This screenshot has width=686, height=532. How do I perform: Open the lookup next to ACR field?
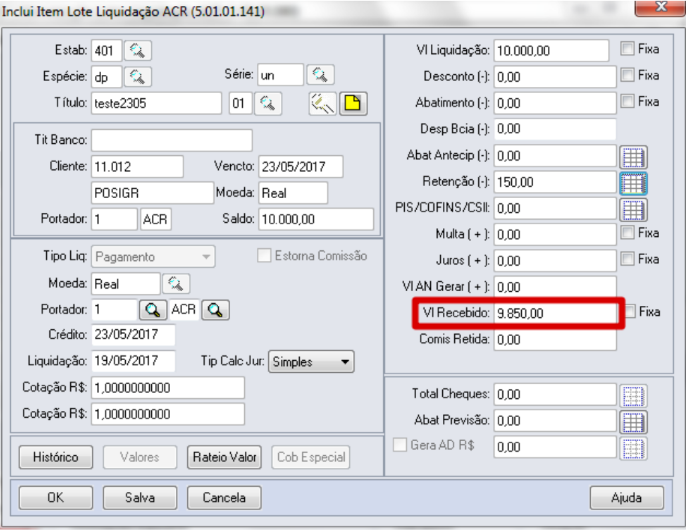215,310
